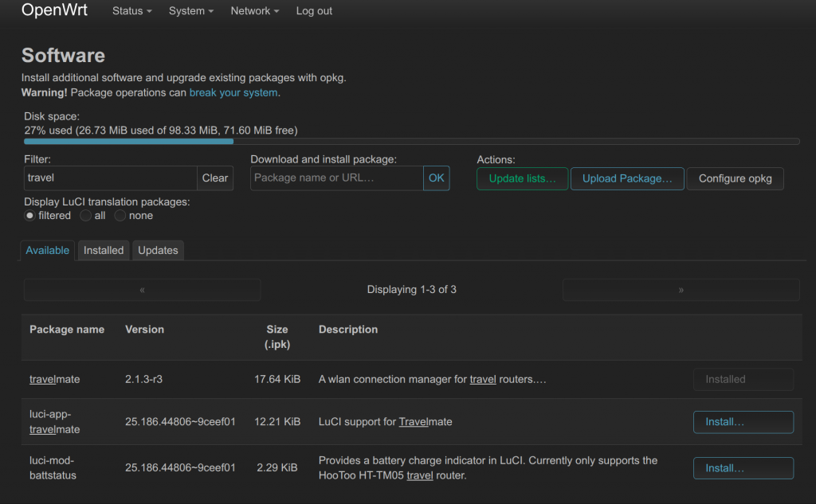
Task: Click the 12.21 KiB size cell
Action: click(277, 422)
